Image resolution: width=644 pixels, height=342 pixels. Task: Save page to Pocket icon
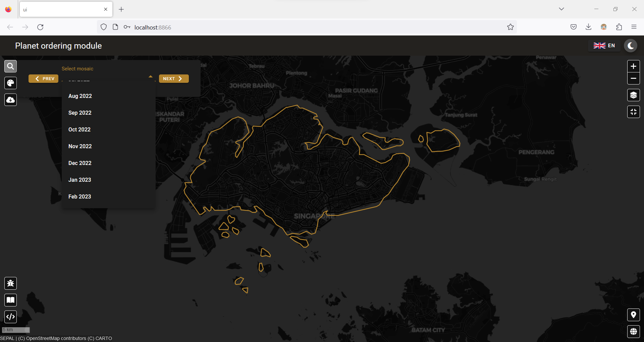(574, 27)
